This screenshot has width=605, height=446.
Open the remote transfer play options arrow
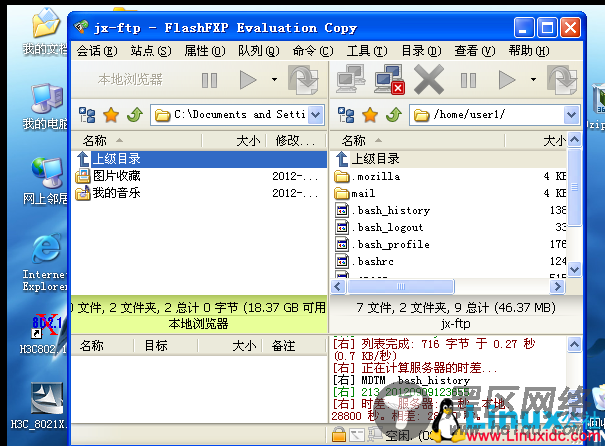click(533, 79)
